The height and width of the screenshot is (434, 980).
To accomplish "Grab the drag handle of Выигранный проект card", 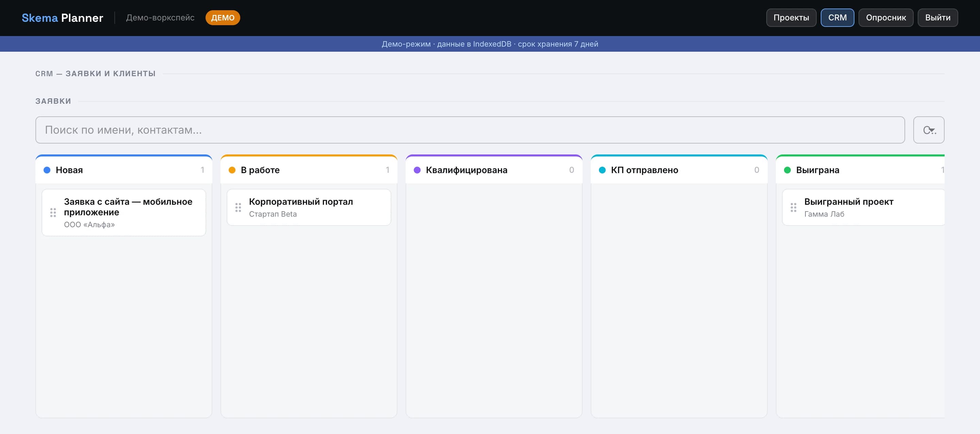I will coord(793,207).
